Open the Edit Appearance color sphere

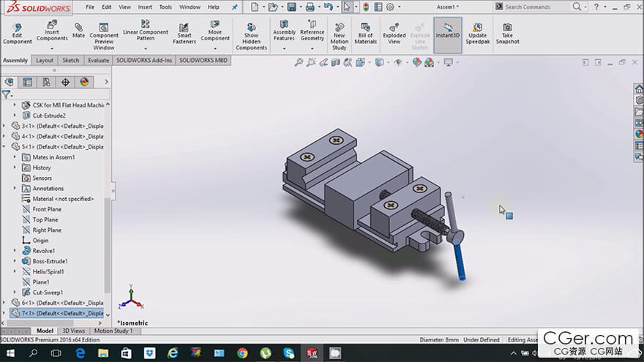(417, 63)
